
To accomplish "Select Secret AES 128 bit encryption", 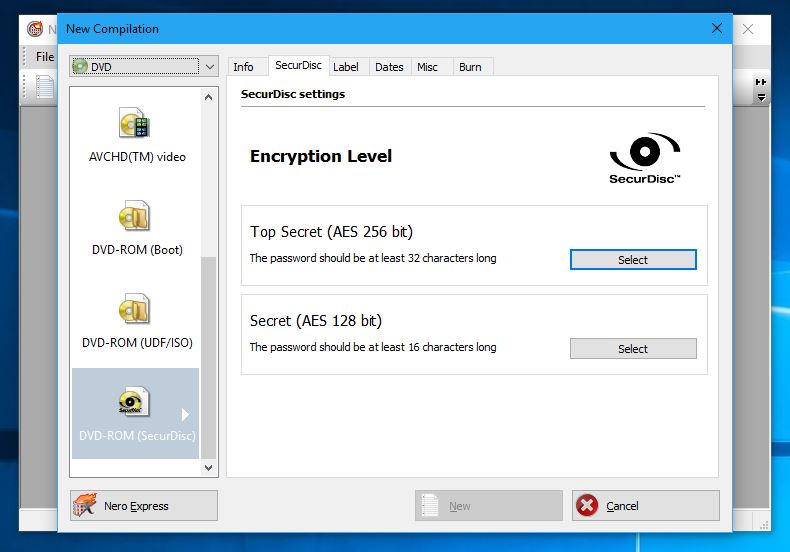I will pos(633,349).
